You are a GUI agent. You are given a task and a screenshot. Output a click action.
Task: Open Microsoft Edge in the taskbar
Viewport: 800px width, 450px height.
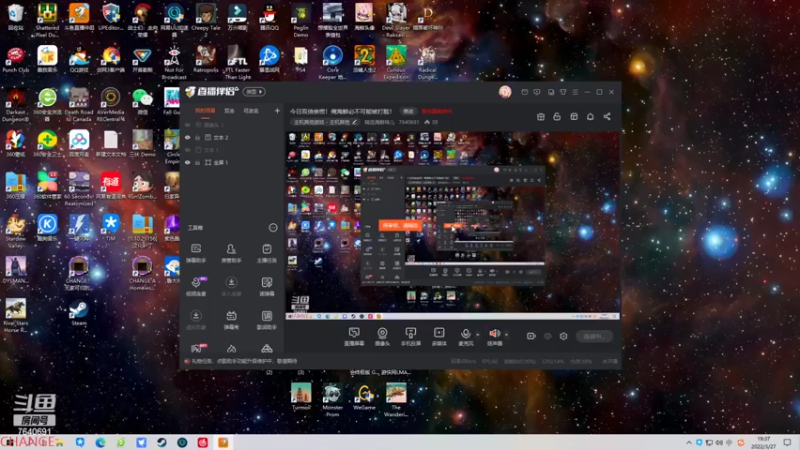(101, 442)
